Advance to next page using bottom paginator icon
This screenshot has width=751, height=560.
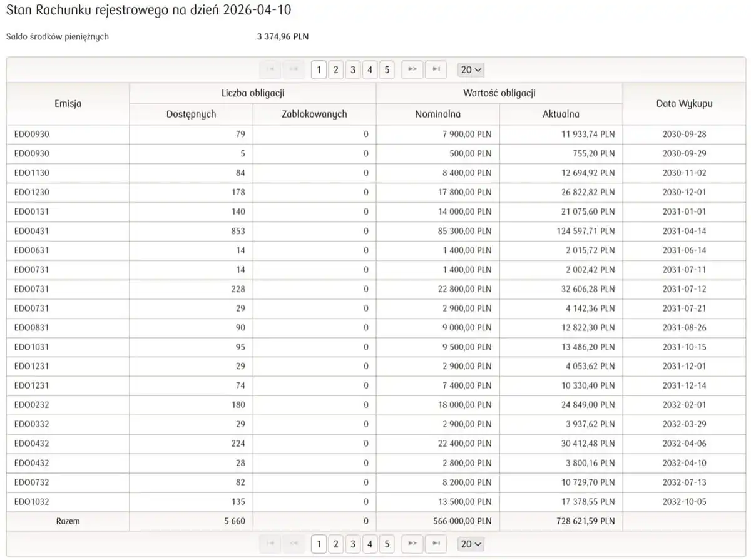click(412, 544)
